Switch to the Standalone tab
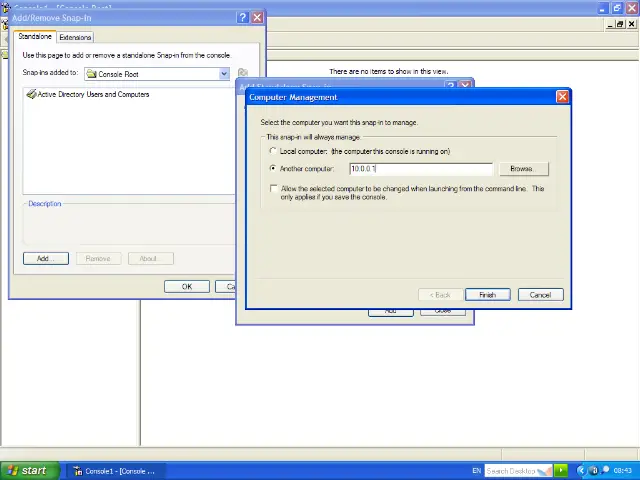640x480 pixels. (35, 37)
